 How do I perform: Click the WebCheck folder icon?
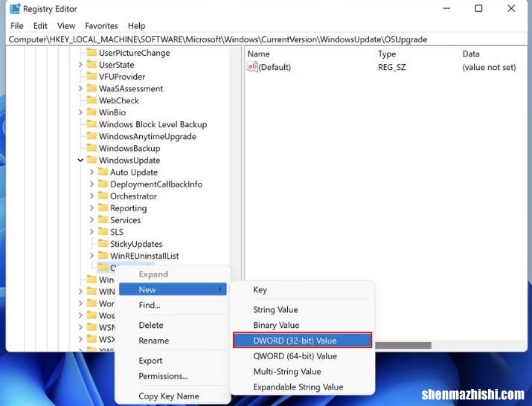[x=92, y=100]
